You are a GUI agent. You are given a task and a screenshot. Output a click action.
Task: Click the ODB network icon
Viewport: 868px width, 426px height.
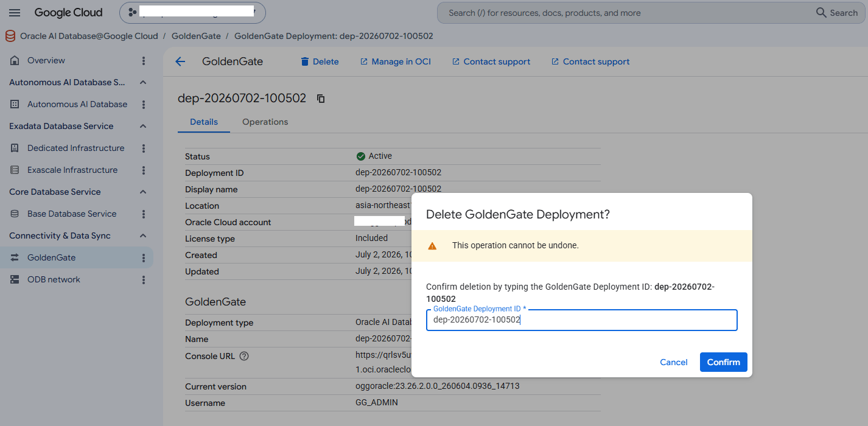[x=15, y=279]
